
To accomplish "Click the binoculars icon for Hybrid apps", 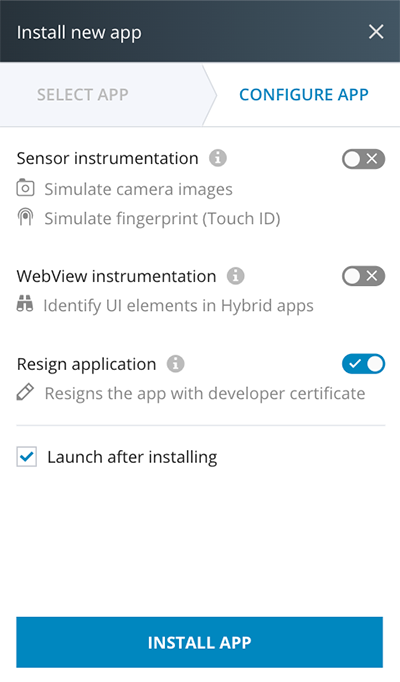I will (25, 304).
